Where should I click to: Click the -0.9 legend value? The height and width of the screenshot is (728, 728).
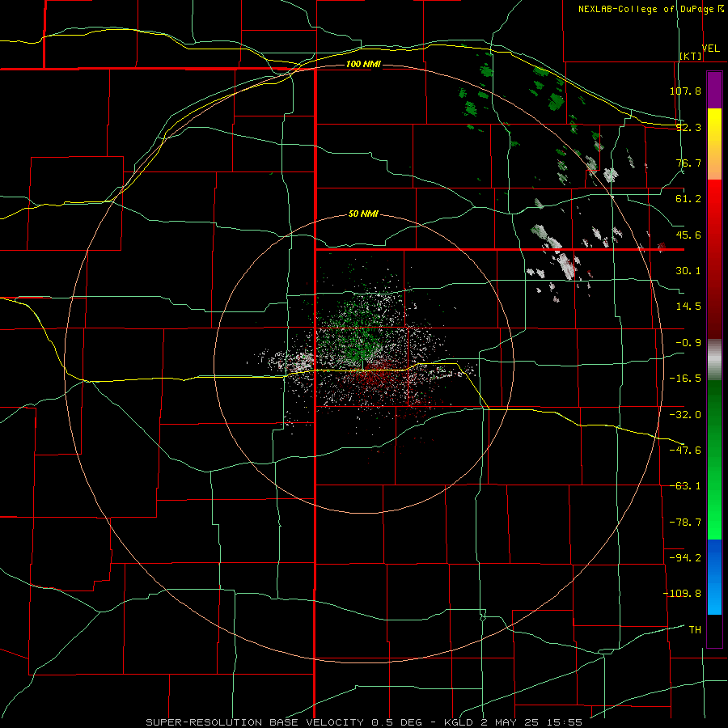pos(688,343)
